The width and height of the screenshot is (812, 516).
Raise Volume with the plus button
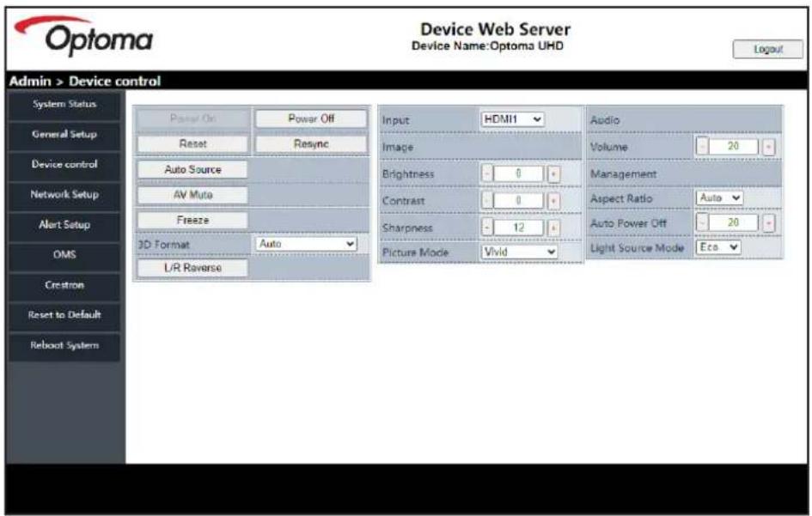click(x=768, y=147)
